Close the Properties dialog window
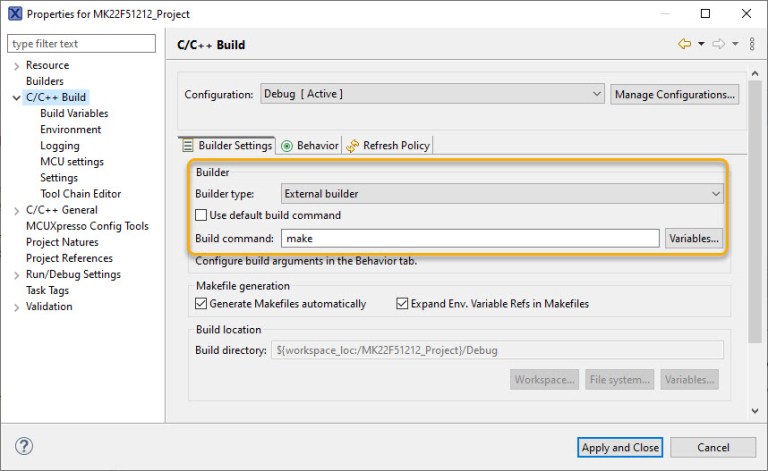This screenshot has width=768, height=471. pyautogui.click(x=746, y=14)
